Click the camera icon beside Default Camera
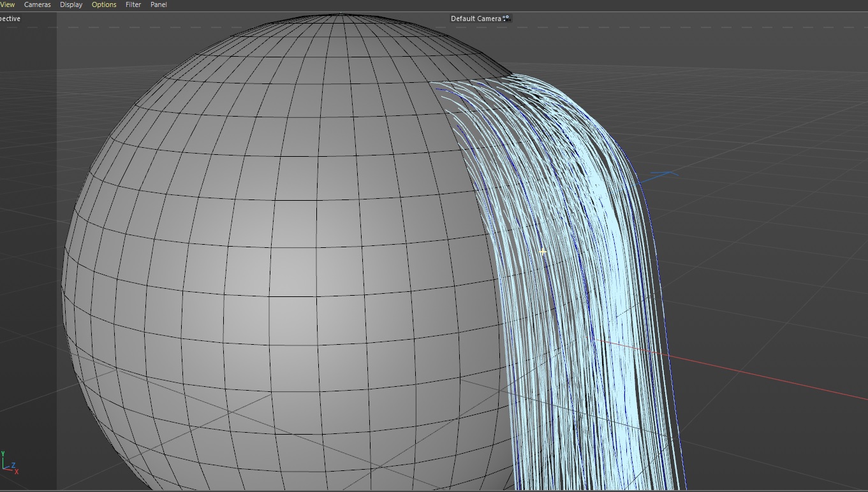Viewport: 868px width, 492px height. [506, 18]
